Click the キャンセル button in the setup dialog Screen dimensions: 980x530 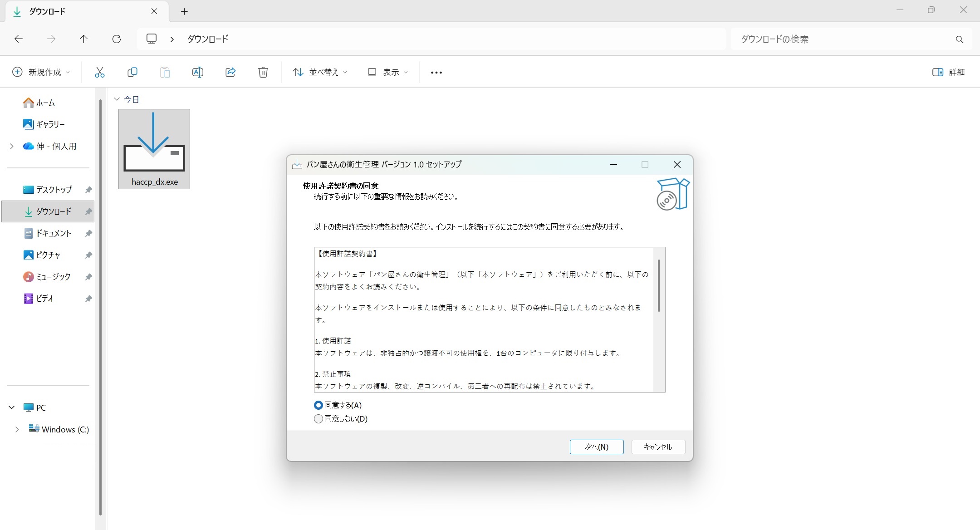(657, 447)
